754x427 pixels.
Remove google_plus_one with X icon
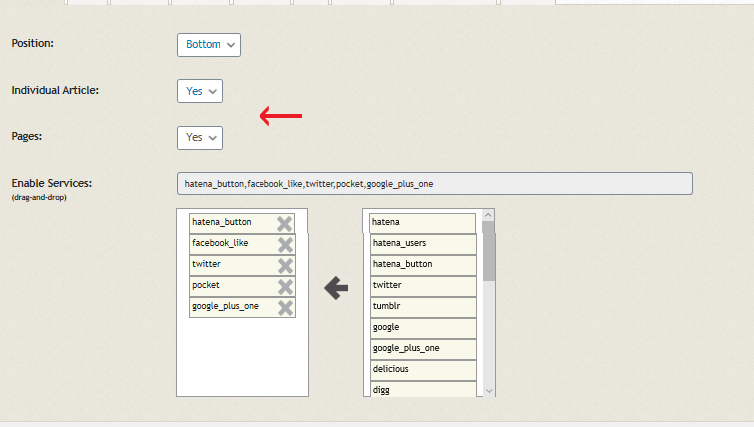coord(285,308)
